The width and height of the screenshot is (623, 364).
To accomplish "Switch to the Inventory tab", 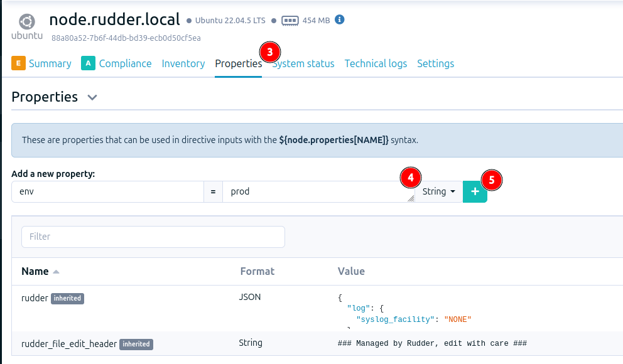I will pyautogui.click(x=183, y=63).
